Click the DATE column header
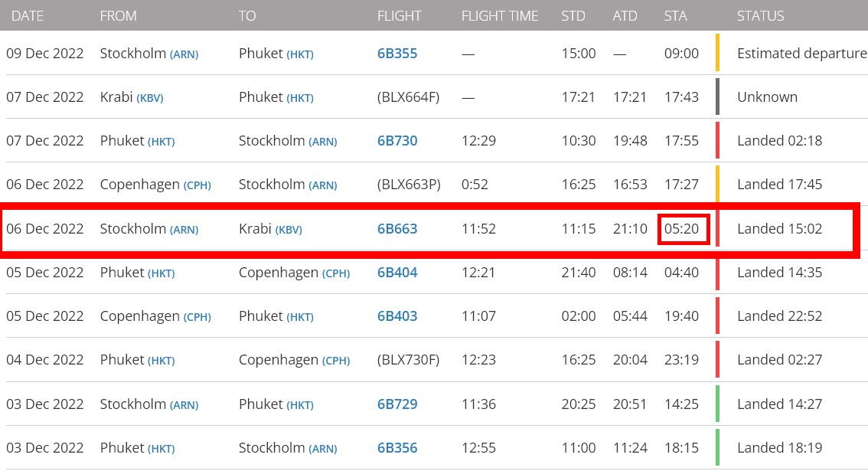 (x=28, y=15)
